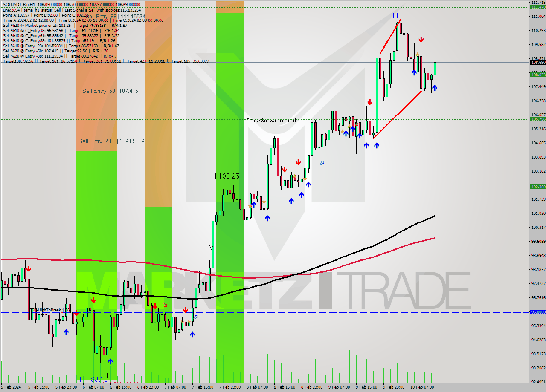Click the 8 Feb 23:00 time axis label
This screenshot has width=546, height=392.
[x=311, y=387]
